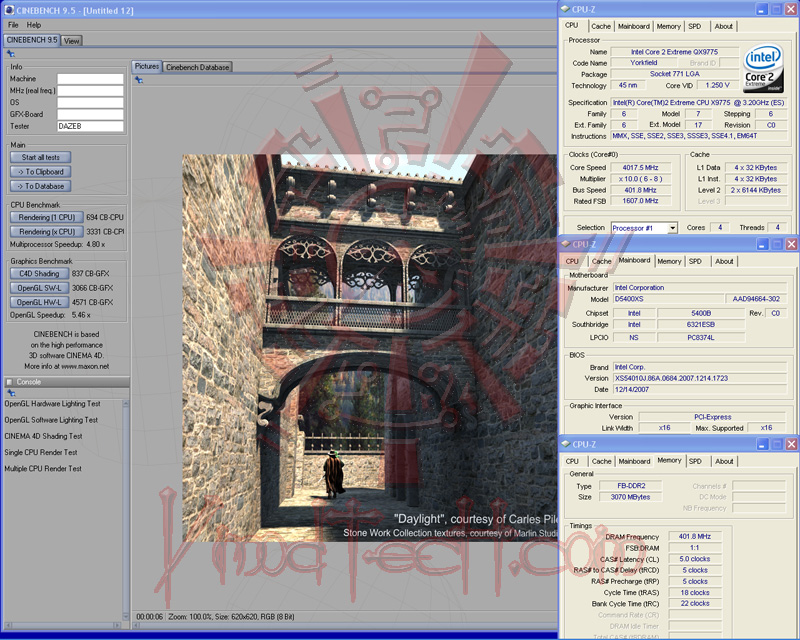Close the CPU-Z Mainboard window
This screenshot has width=800, height=640.
coord(791,244)
